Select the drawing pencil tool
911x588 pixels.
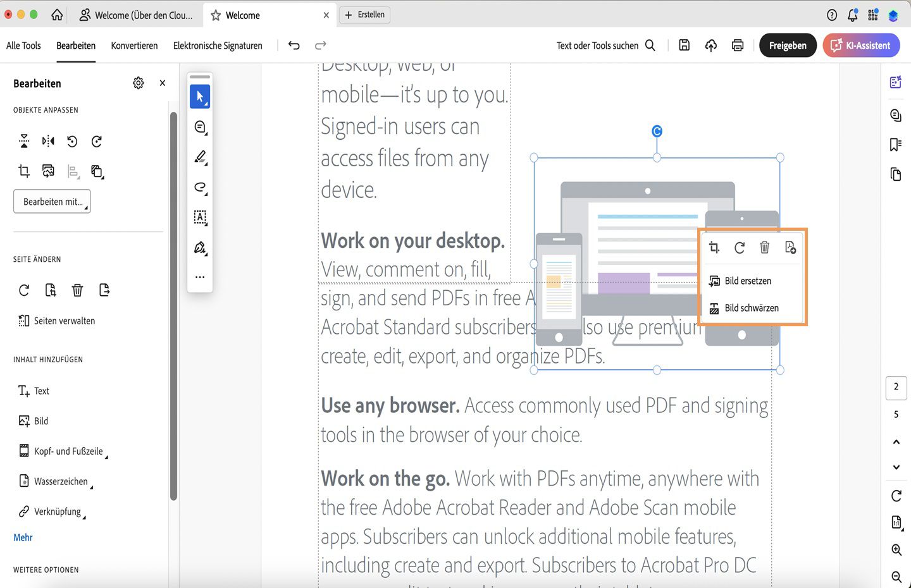coord(199,157)
